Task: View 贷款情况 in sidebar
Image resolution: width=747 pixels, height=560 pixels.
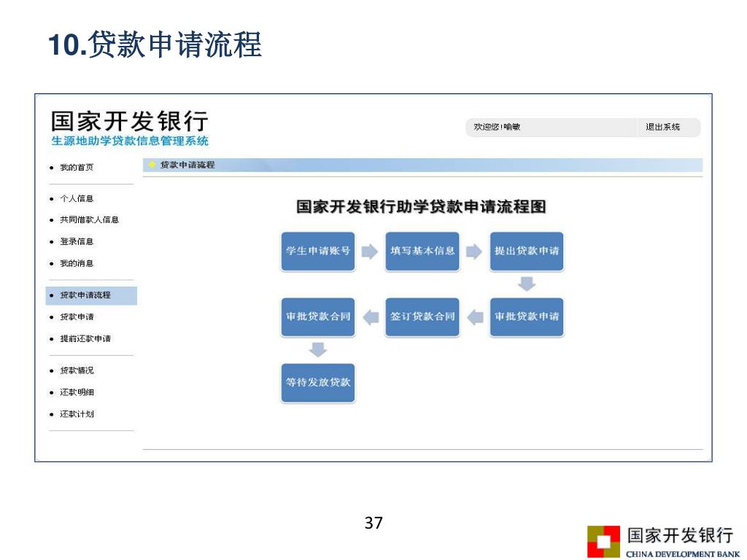Action: click(x=76, y=370)
